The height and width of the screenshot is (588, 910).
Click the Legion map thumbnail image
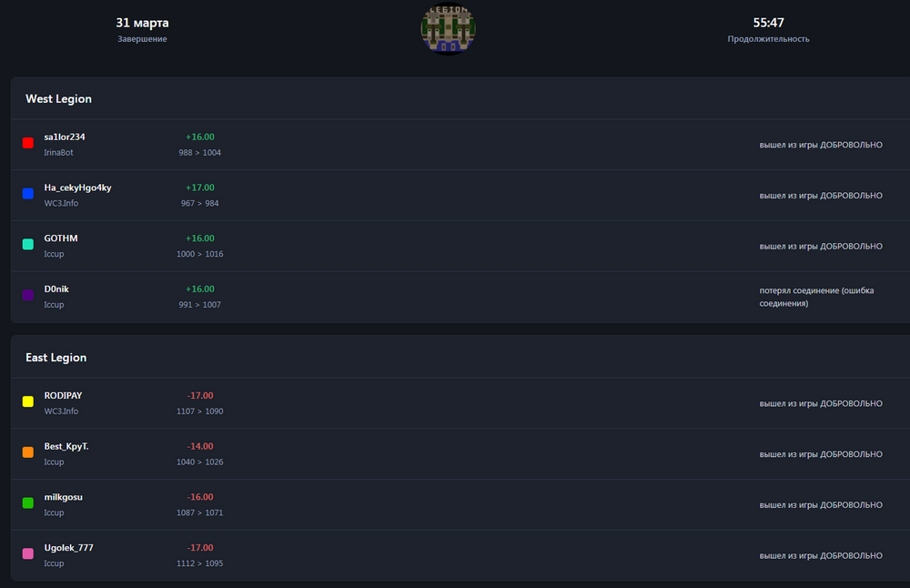(x=448, y=29)
